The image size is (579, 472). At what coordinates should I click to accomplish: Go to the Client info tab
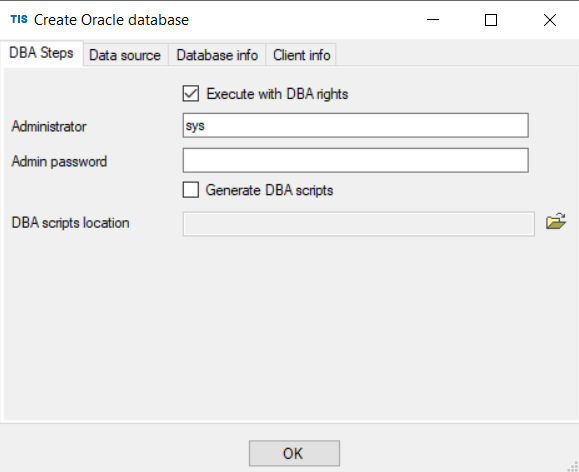click(301, 55)
